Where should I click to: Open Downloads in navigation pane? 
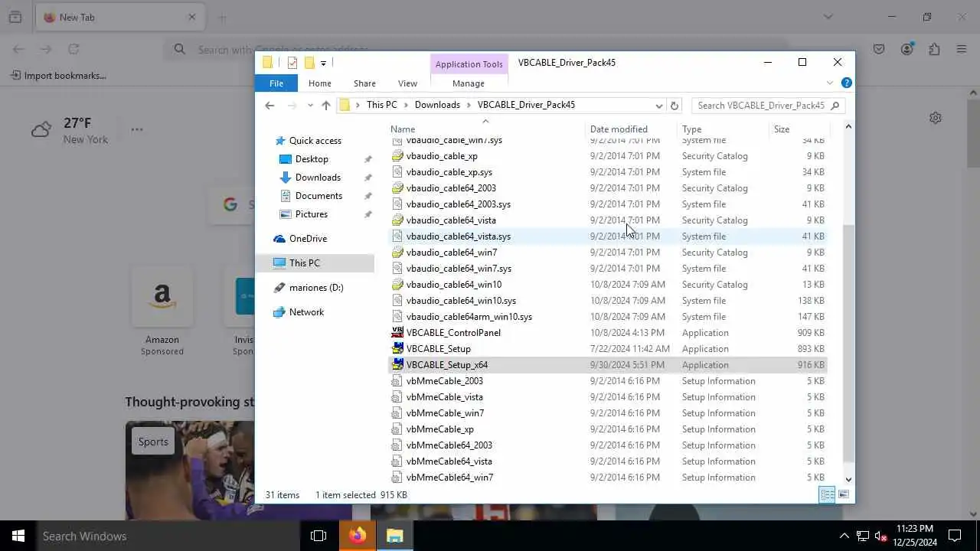click(x=318, y=178)
